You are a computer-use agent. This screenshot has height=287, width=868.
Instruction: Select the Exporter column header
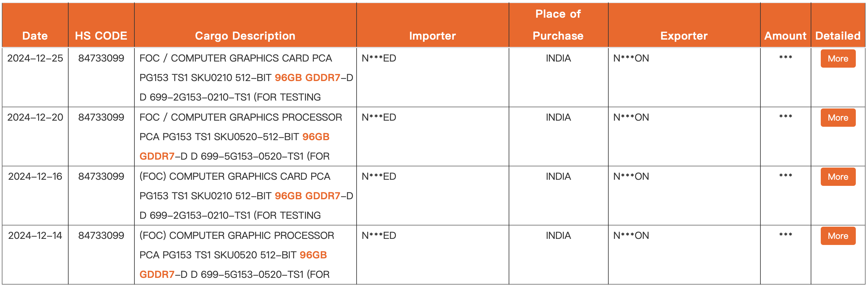pyautogui.click(x=684, y=36)
